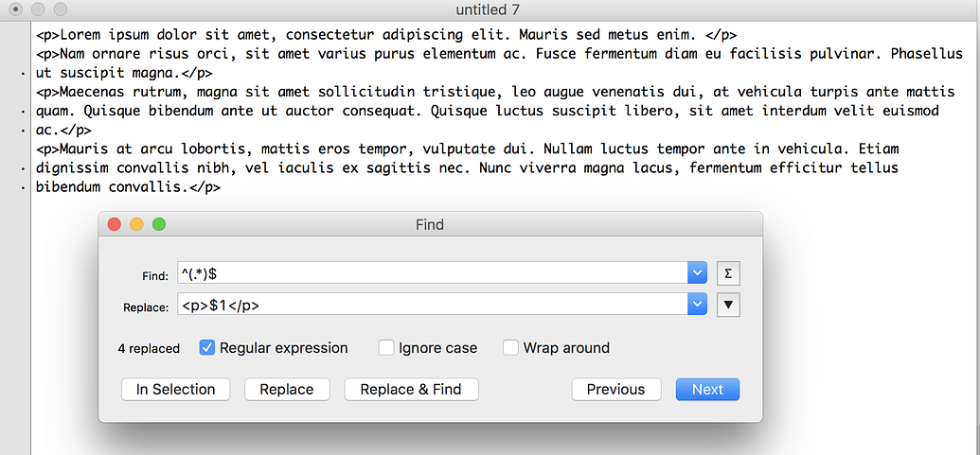Open the Find history dropdown arrow

click(x=697, y=273)
